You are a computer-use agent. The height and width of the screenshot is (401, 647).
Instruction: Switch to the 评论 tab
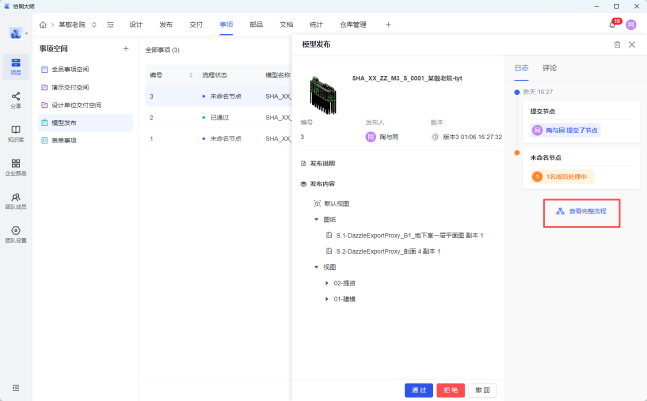click(x=549, y=68)
